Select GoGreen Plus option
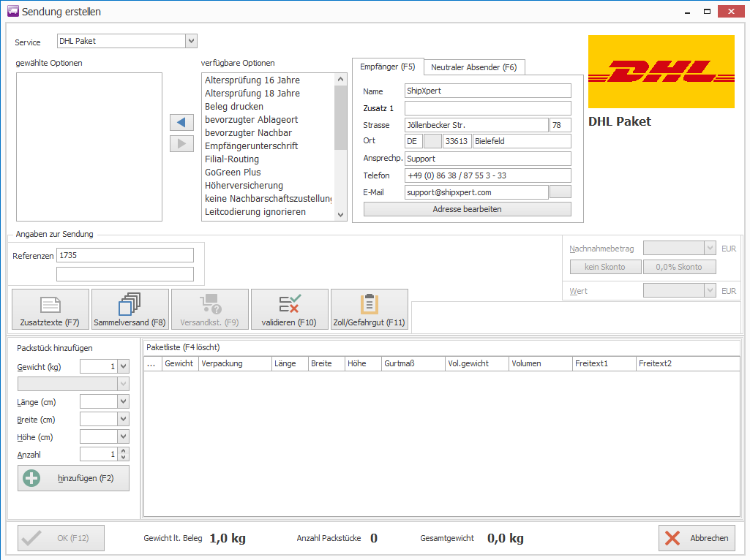Screen dimensions: 750x560 pyautogui.click(x=268, y=172)
